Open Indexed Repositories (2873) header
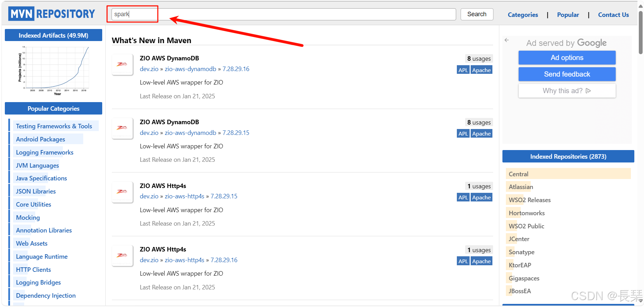Image resolution: width=644 pixels, height=307 pixels. 568,156
